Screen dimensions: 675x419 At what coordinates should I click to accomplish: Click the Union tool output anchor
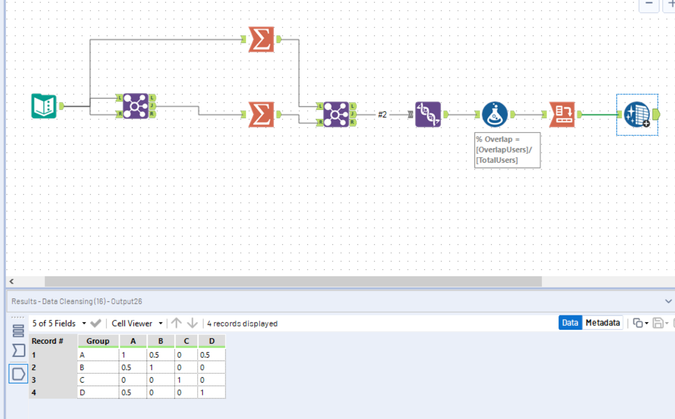pos(446,114)
